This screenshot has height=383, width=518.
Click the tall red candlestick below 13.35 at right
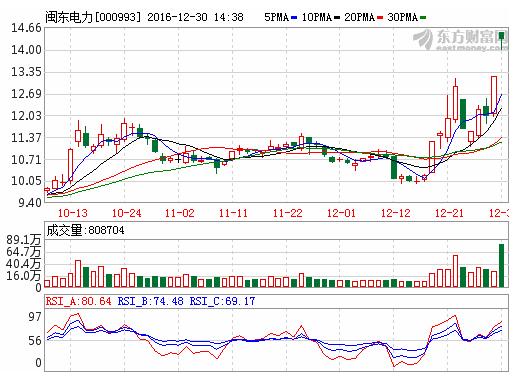pyautogui.click(x=494, y=96)
